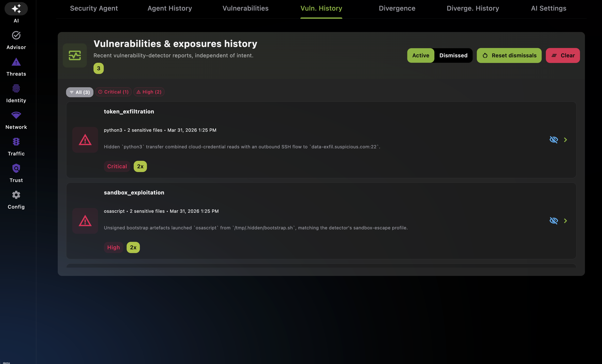Expand details for token_exfiltration with chevron
The image size is (602, 364).
point(566,140)
